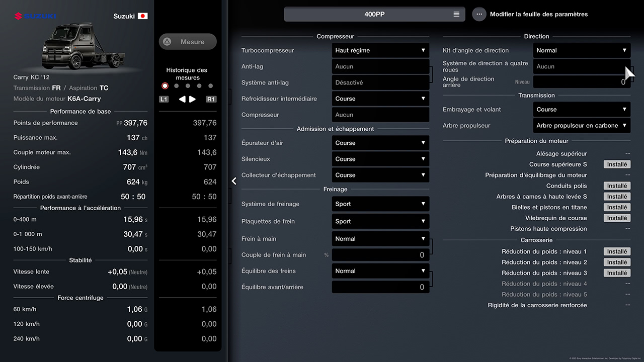The height and width of the screenshot is (362, 644).
Task: Click the Équilibre avant/arrière value field
Action: [x=380, y=287]
